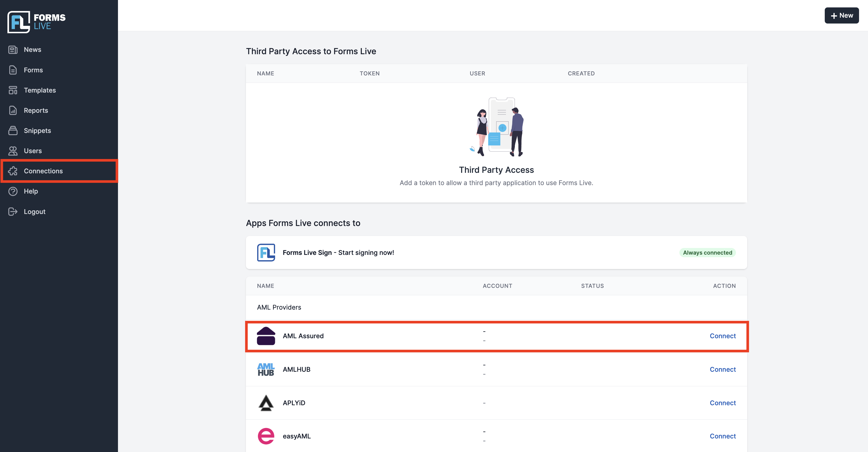The height and width of the screenshot is (452, 868).
Task: Click the ACCOUNT column header
Action: (497, 286)
